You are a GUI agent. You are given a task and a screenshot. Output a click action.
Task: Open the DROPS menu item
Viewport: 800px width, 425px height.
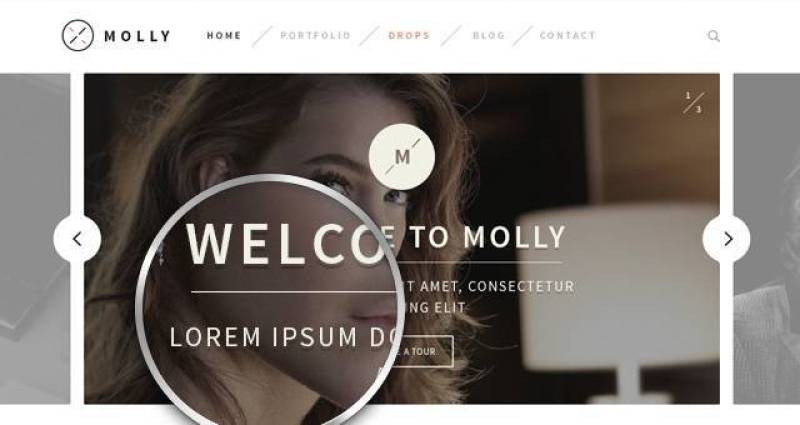point(409,36)
